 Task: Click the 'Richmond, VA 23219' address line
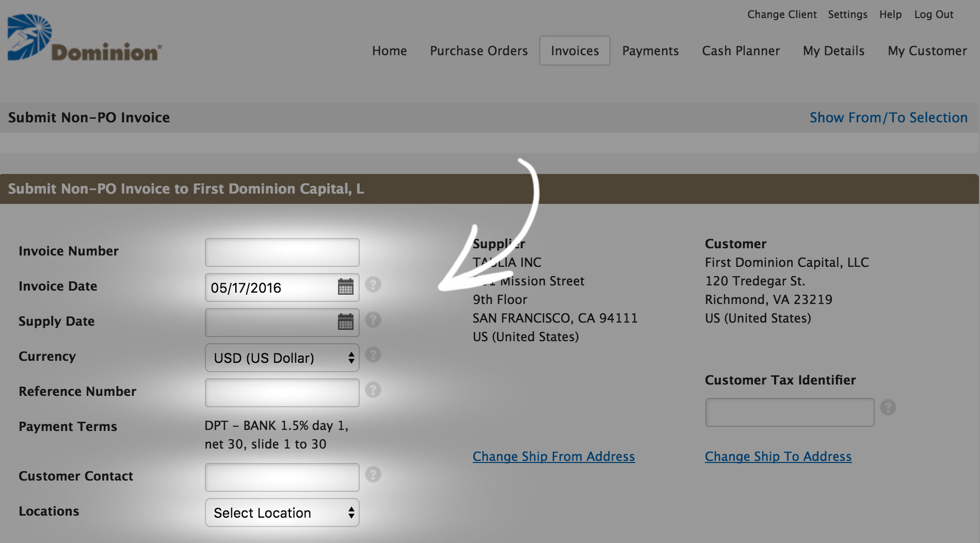click(768, 299)
